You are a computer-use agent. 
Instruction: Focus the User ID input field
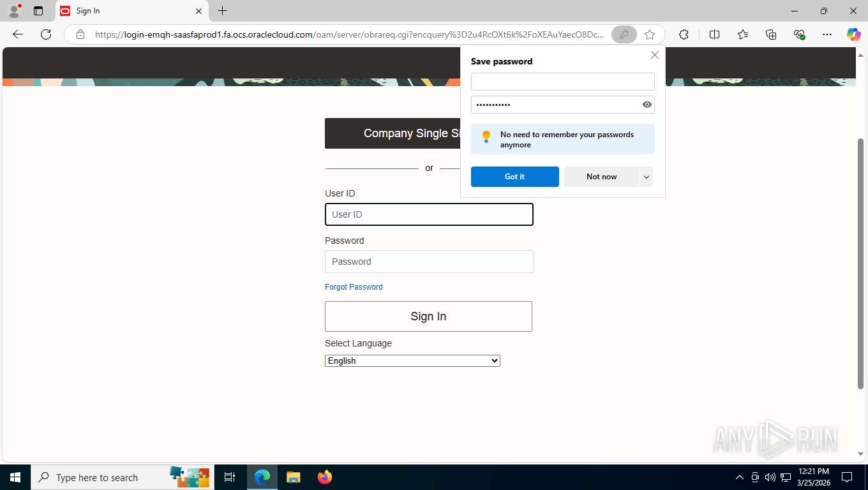tap(429, 214)
